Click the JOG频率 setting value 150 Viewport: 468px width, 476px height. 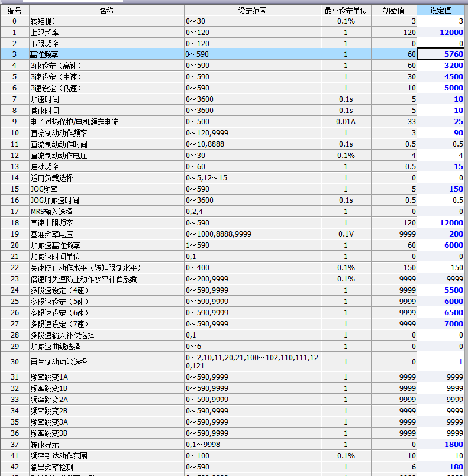[x=441, y=189]
